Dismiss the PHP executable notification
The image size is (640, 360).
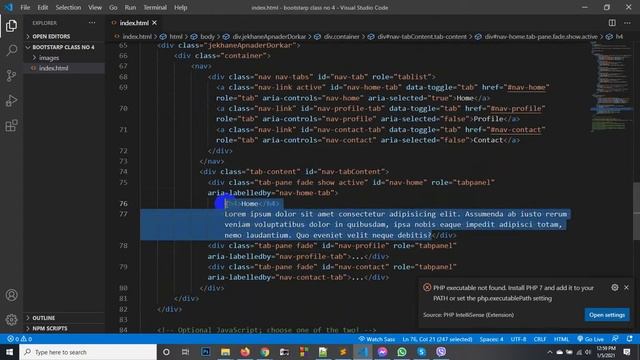pyautogui.click(x=626, y=287)
